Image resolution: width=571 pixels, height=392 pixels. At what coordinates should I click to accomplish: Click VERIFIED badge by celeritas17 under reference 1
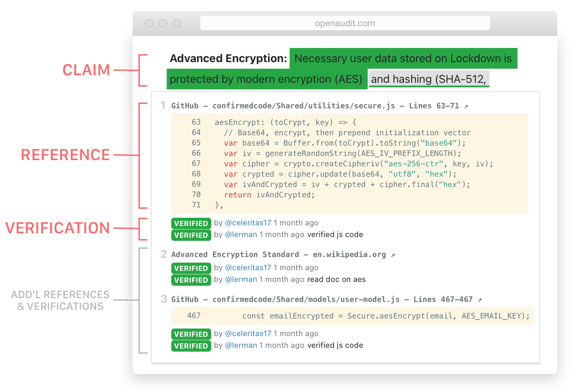point(191,223)
